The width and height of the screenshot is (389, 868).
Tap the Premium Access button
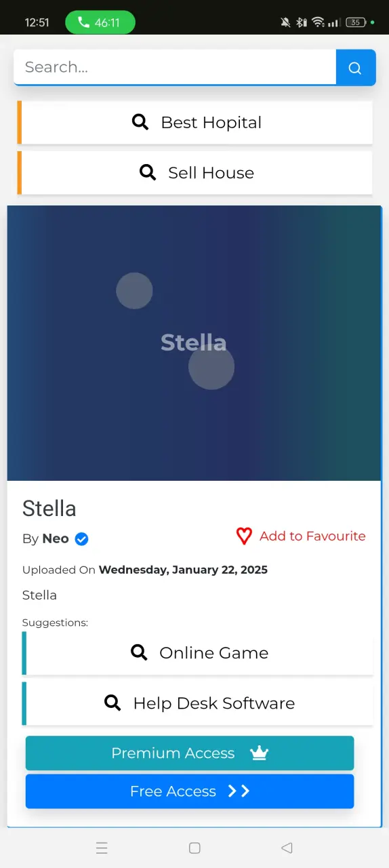[190, 753]
